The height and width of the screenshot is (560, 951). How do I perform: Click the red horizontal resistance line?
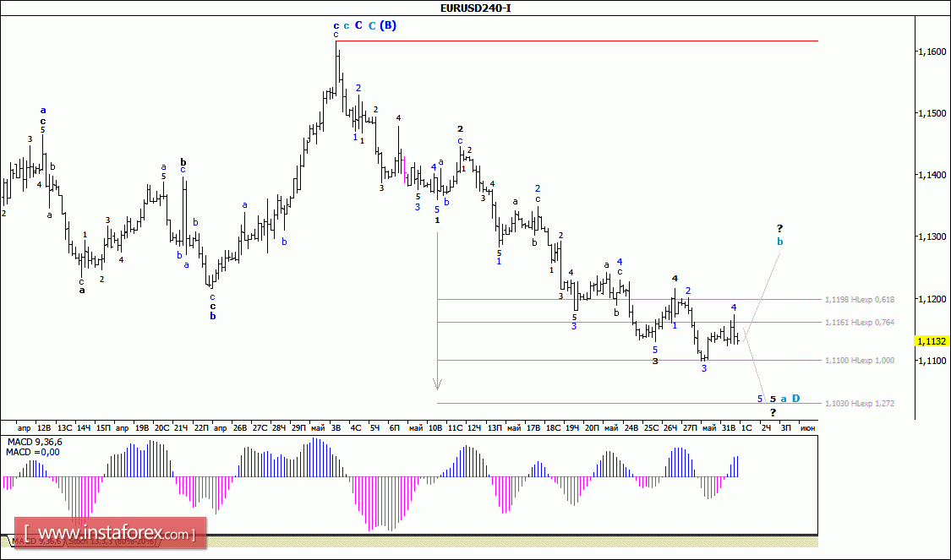coord(577,41)
